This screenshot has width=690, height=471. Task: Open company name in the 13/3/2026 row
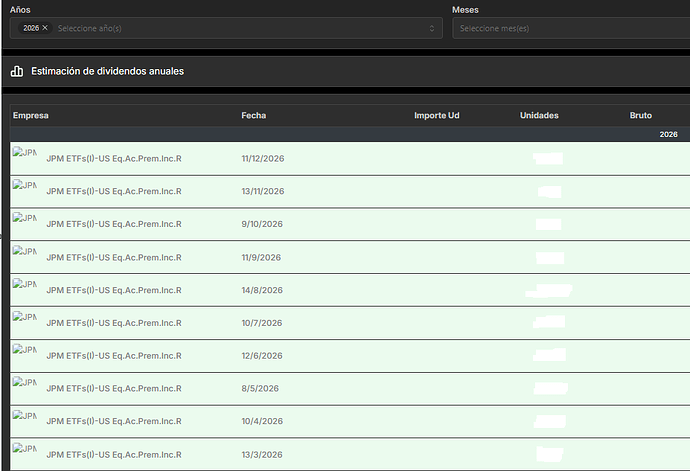(x=114, y=455)
